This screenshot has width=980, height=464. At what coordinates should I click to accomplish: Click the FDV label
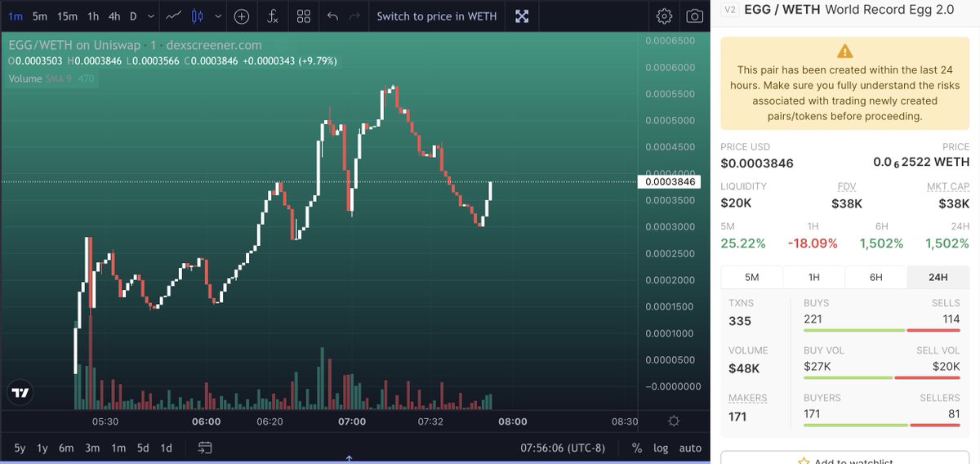(x=846, y=187)
